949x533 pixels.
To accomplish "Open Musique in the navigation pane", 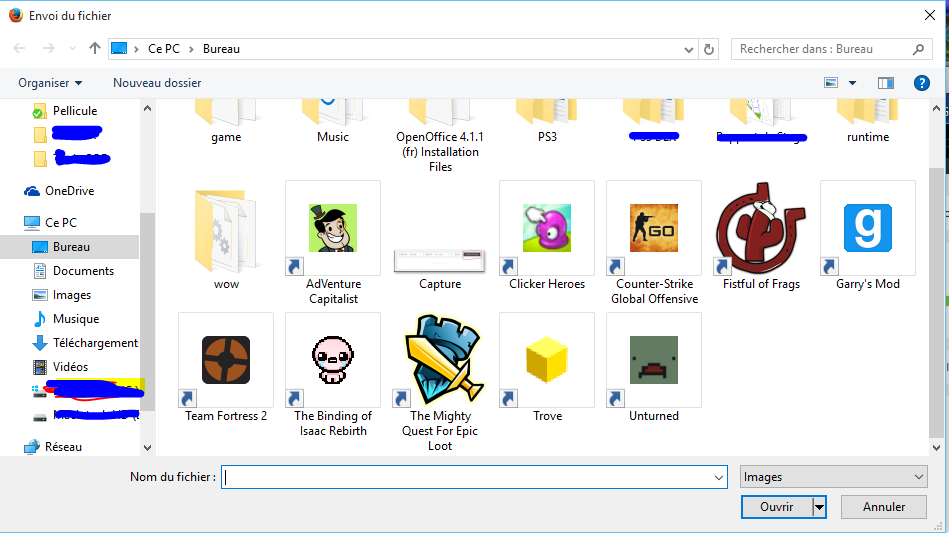I will [x=76, y=319].
